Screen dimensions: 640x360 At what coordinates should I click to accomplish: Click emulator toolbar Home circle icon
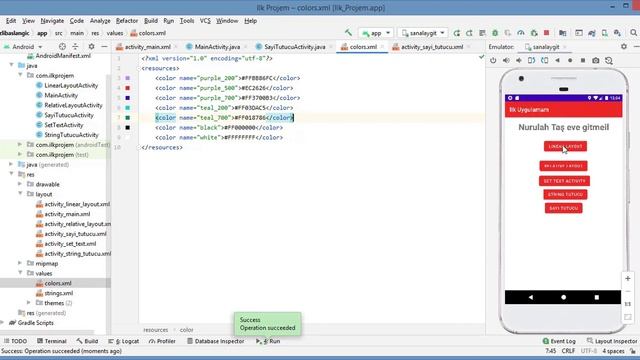coord(570,60)
